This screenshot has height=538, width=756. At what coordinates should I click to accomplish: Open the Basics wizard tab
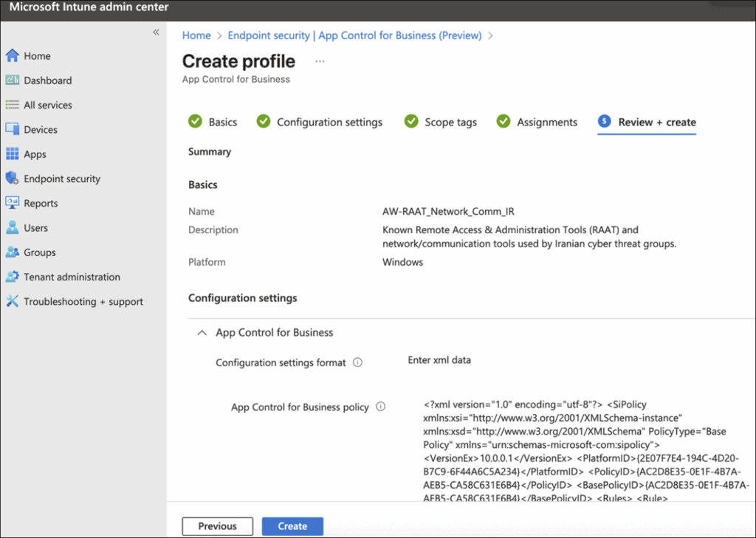[x=213, y=122]
